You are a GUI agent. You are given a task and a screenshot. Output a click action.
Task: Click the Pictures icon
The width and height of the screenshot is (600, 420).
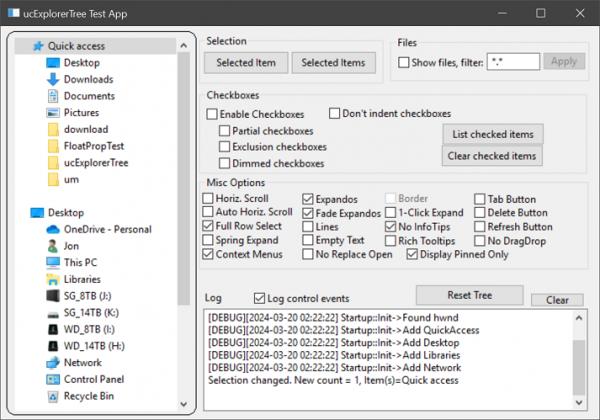[x=53, y=113]
